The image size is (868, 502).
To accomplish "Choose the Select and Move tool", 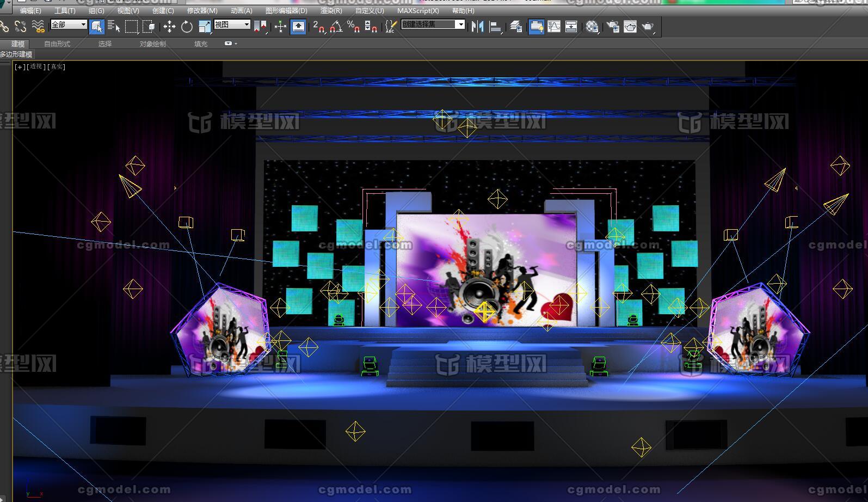I will tap(169, 26).
